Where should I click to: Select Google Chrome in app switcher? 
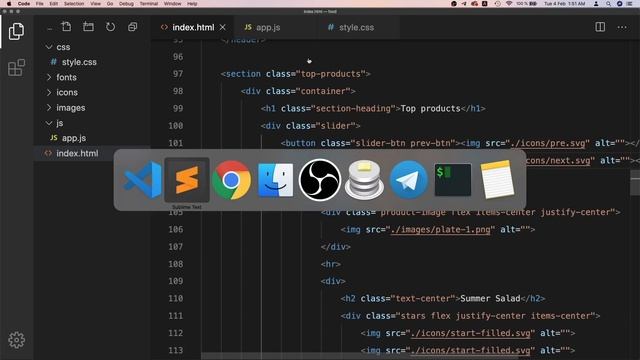coord(231,180)
